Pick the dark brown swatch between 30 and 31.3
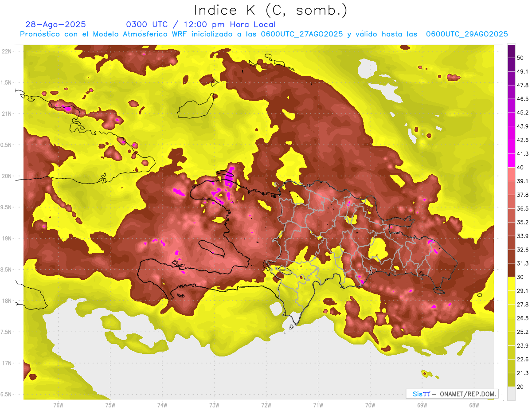This screenshot has height=411, width=532. (x=511, y=270)
